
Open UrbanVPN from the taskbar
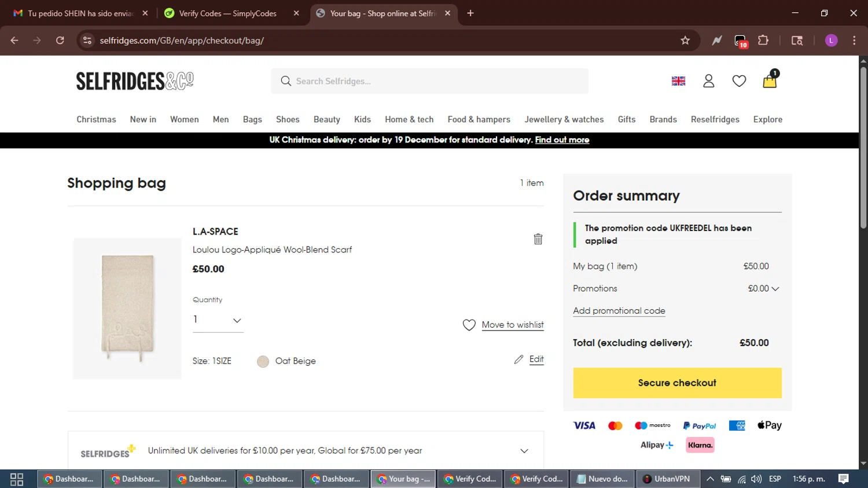tap(667, 479)
